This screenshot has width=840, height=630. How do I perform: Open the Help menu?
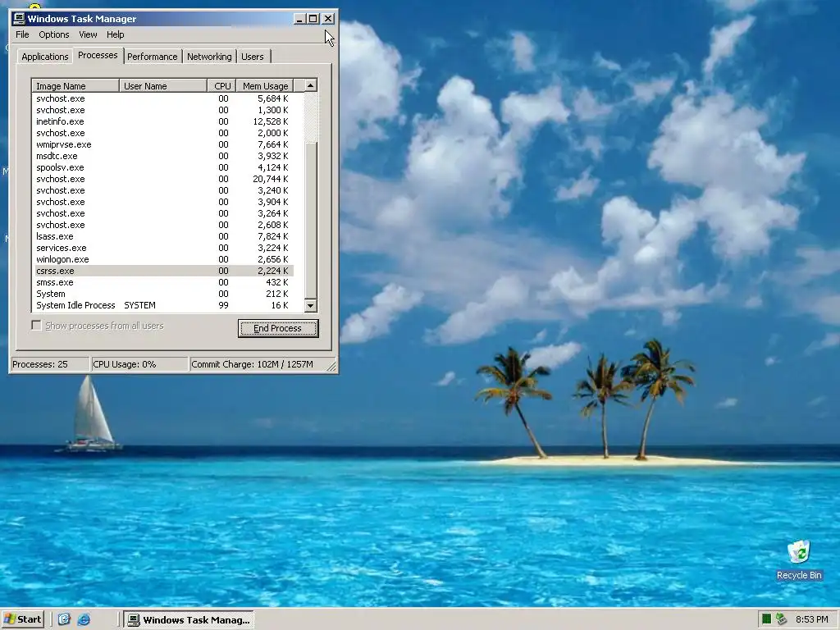pyautogui.click(x=115, y=34)
